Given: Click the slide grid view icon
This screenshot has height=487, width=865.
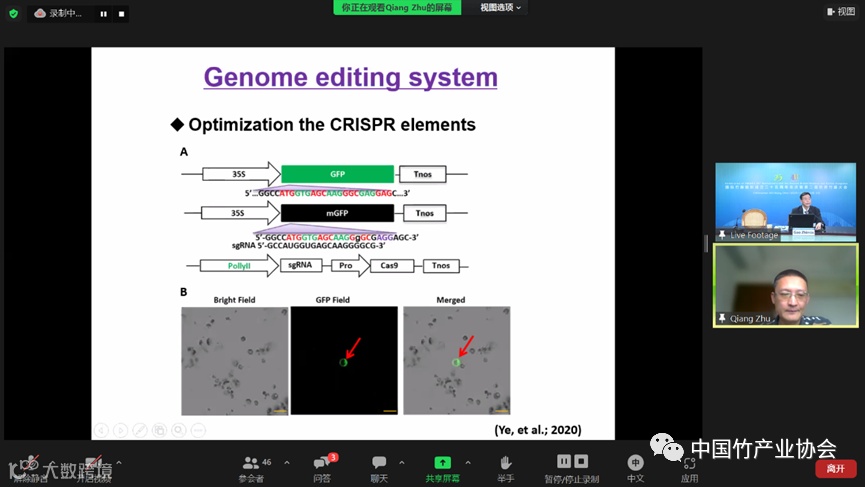Looking at the screenshot, I should pyautogui.click(x=159, y=430).
